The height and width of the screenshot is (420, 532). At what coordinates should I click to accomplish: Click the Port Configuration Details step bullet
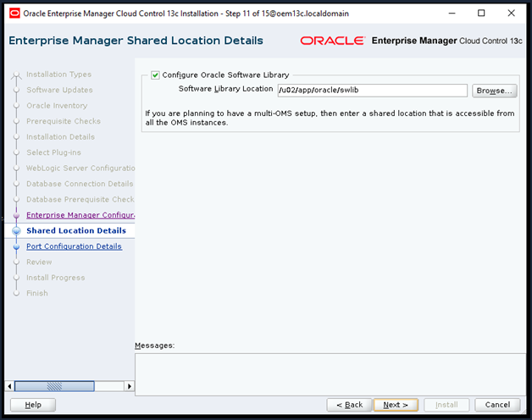16,246
